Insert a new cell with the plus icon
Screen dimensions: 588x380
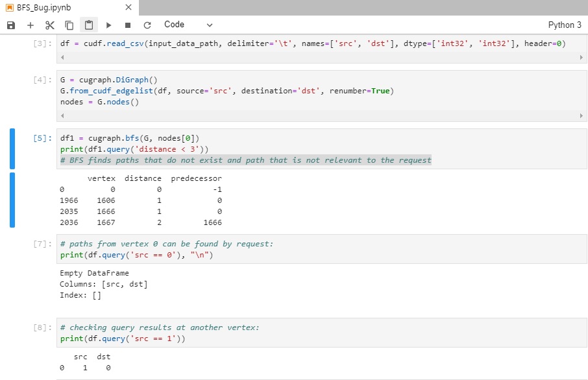tap(30, 25)
